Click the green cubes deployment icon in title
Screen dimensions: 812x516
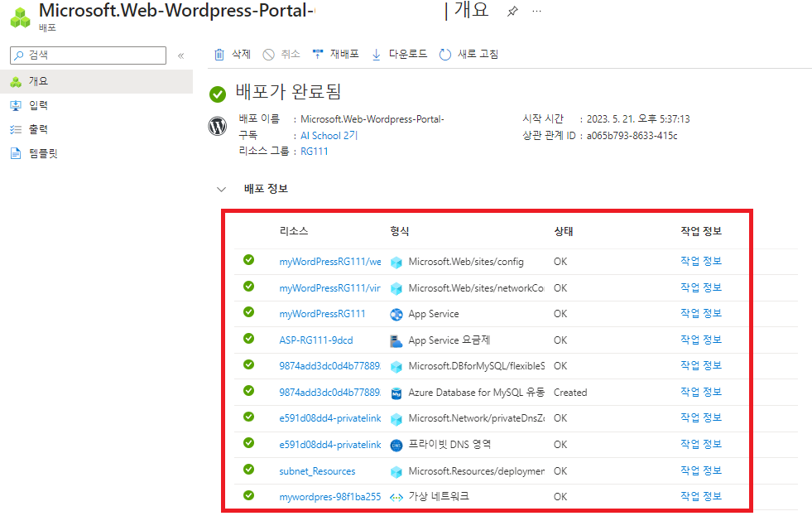pyautogui.click(x=21, y=17)
